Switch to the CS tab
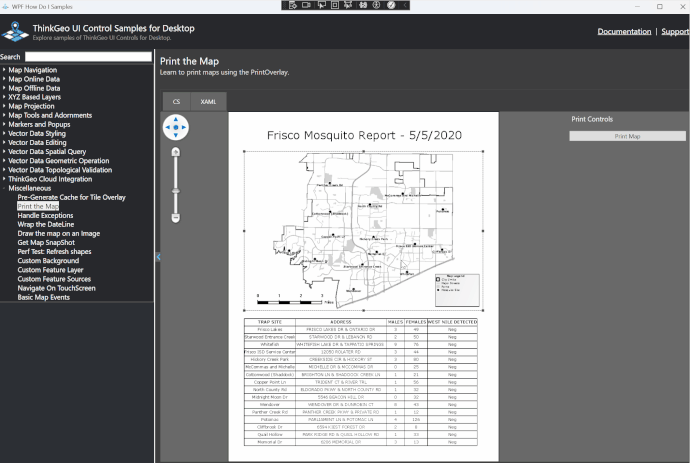Viewport: 690px width, 463px height. 176,102
